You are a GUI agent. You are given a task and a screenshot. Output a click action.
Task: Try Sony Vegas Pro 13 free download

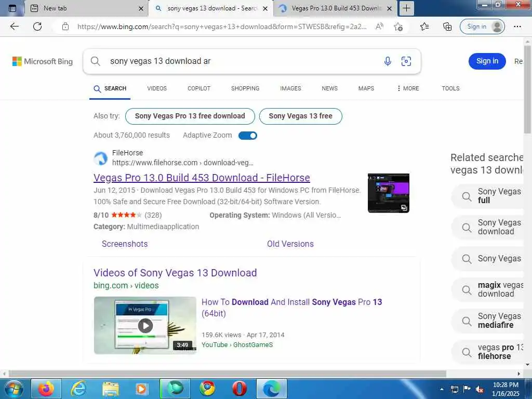pos(190,116)
